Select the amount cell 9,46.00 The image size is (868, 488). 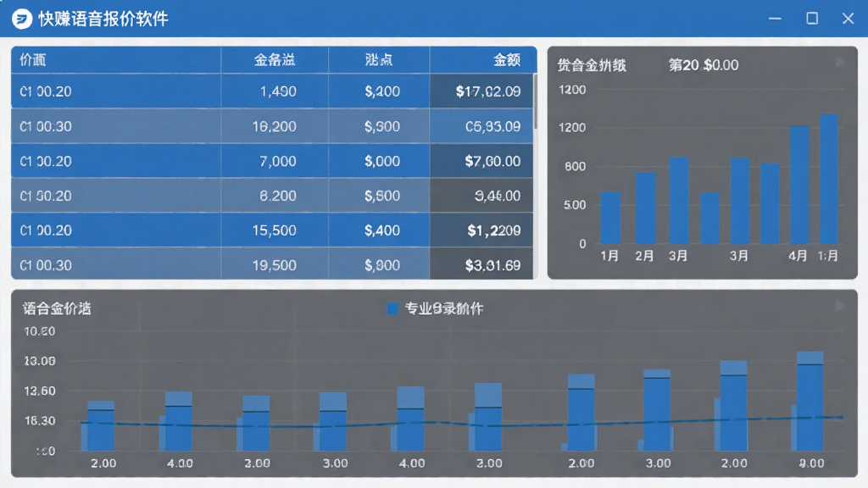[x=481, y=196]
